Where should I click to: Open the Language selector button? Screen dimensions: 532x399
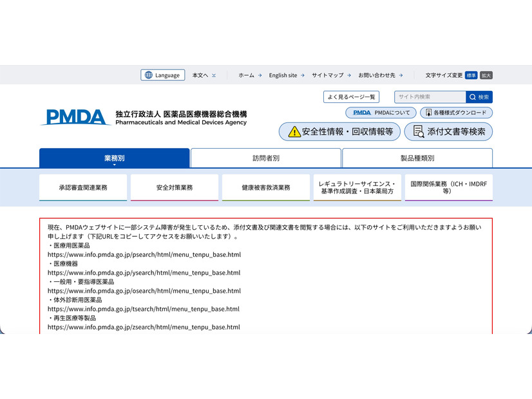pos(163,75)
